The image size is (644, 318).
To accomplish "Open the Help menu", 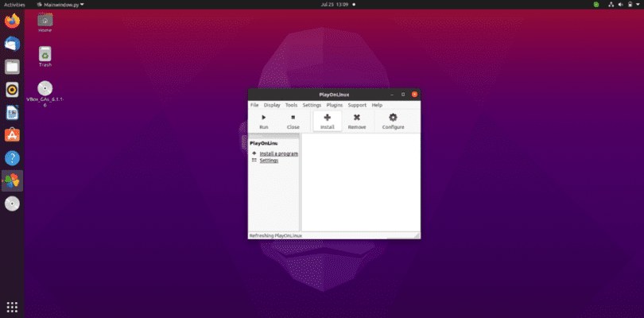I will pos(377,105).
